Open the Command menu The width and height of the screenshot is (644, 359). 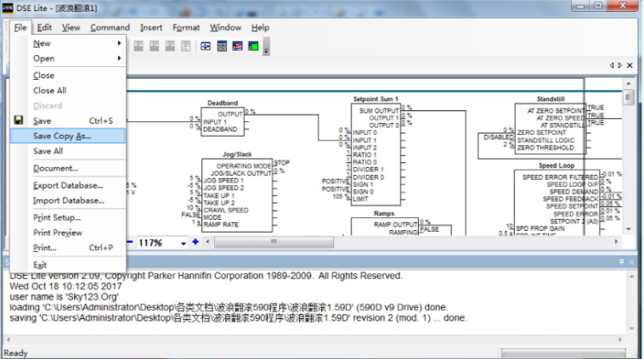(110, 27)
